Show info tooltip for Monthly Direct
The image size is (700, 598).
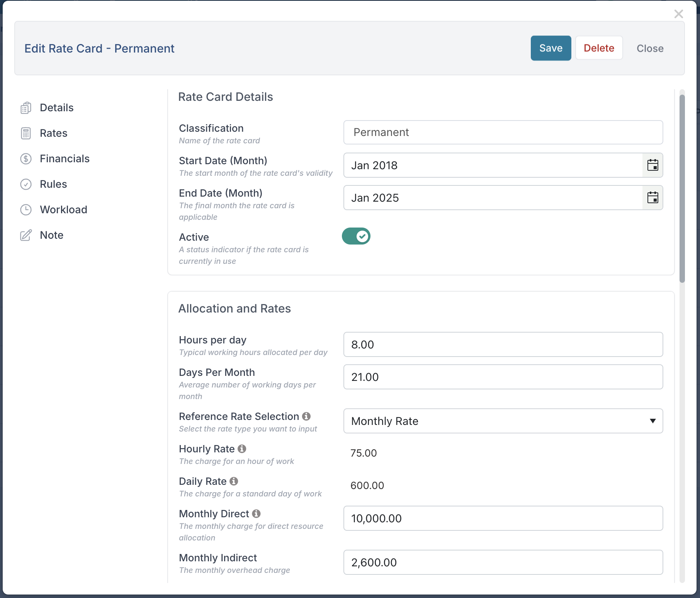coord(256,513)
